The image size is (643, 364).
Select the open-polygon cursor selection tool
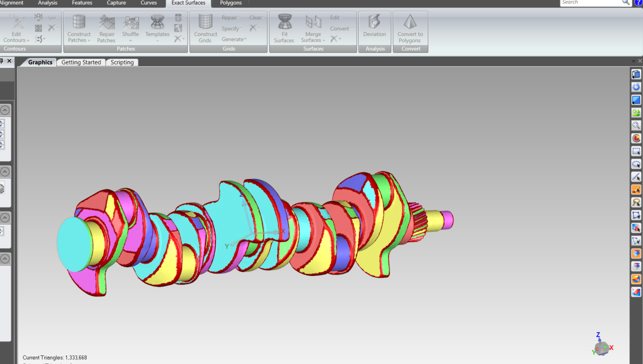[636, 241]
